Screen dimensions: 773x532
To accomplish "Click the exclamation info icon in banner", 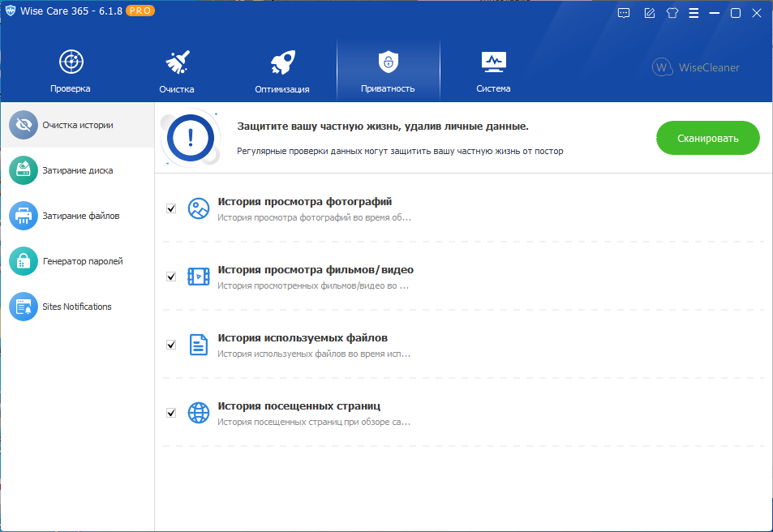I will (191, 138).
